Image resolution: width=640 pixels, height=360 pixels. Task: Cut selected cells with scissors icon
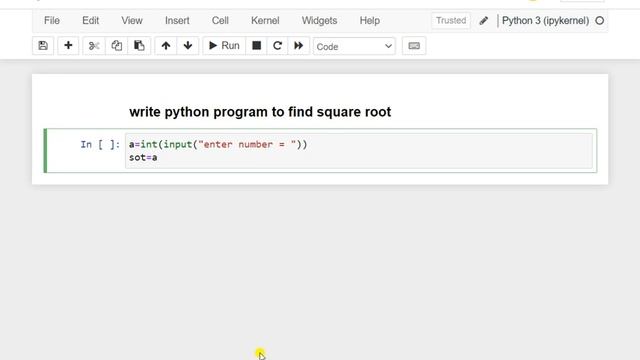pyautogui.click(x=94, y=46)
